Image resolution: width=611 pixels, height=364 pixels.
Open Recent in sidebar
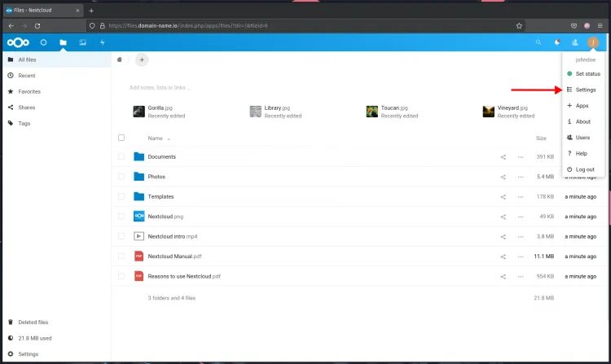57,76
